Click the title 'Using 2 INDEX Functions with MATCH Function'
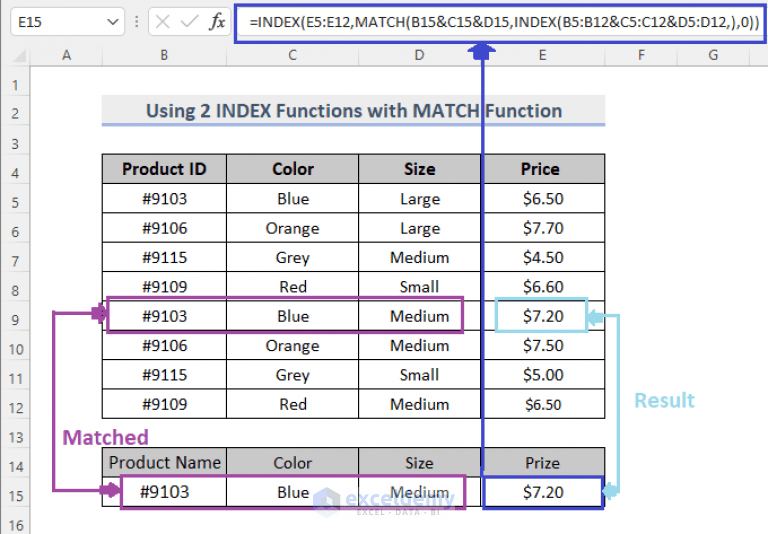768x534 pixels. (354, 111)
